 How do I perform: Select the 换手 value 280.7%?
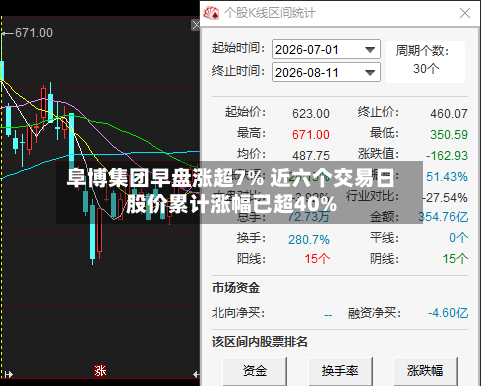pos(309,240)
